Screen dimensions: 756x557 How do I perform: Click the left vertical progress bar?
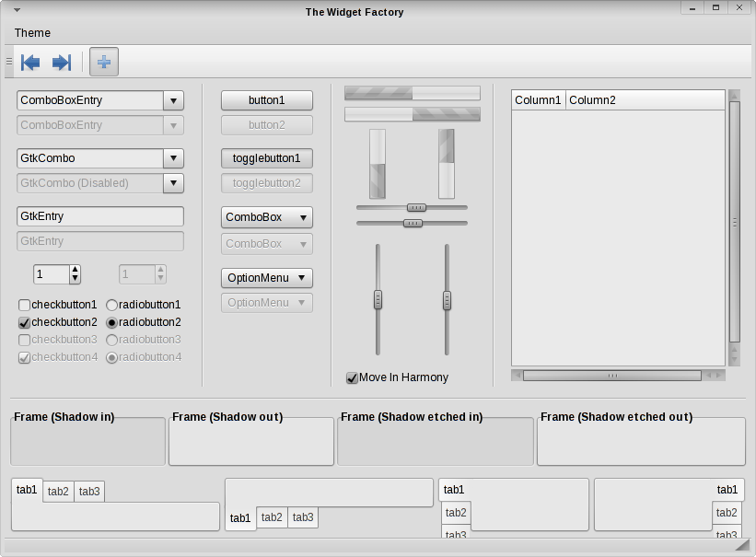pyautogui.click(x=378, y=164)
